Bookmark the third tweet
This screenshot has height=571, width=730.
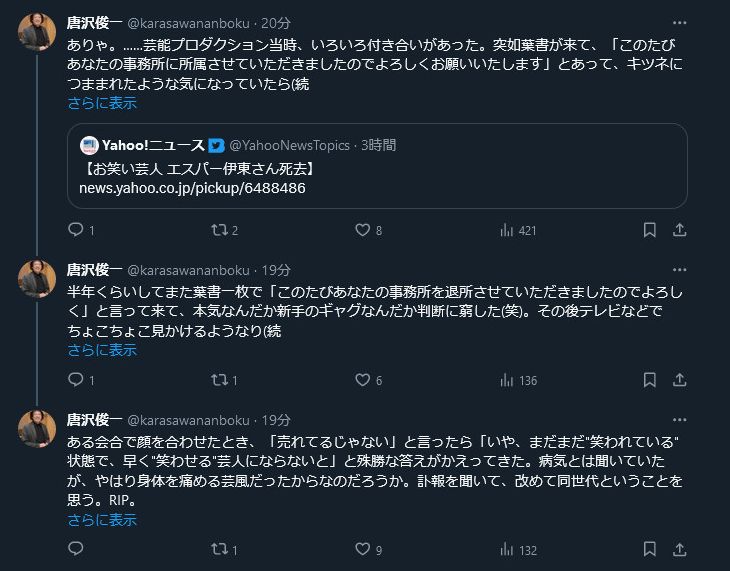click(x=649, y=549)
